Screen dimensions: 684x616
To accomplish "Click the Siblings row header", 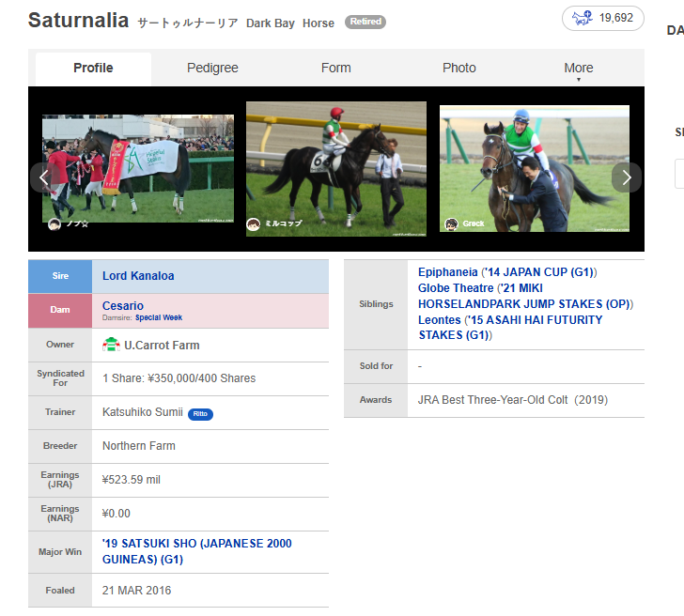I will [376, 304].
